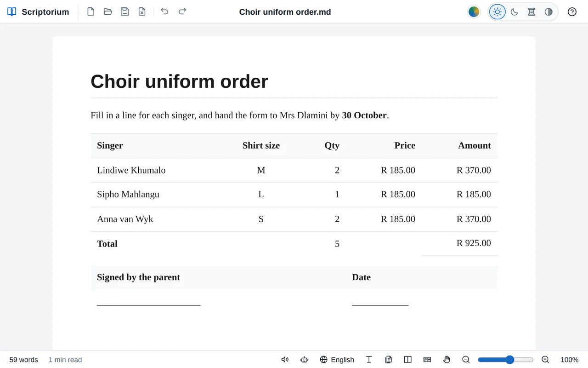The height and width of the screenshot is (368, 588).
Task: Click the Markdown source icon
Action: pyautogui.click(x=427, y=360)
